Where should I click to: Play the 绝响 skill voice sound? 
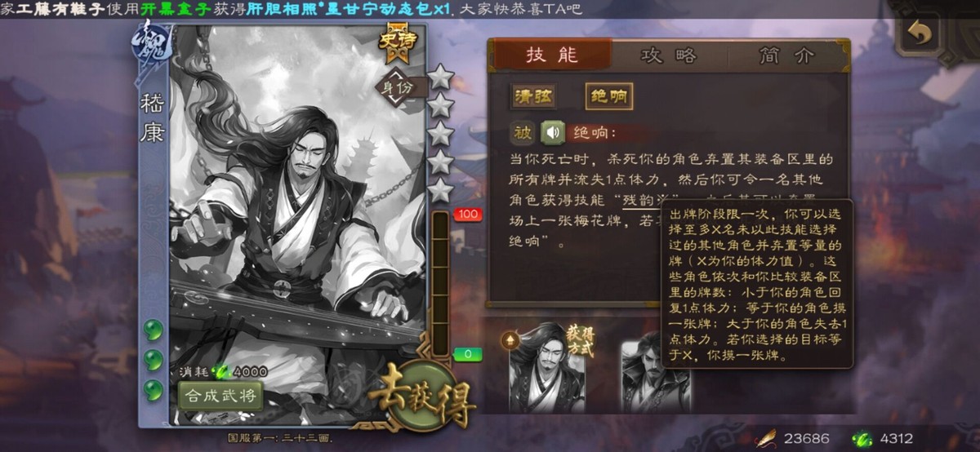point(553,132)
